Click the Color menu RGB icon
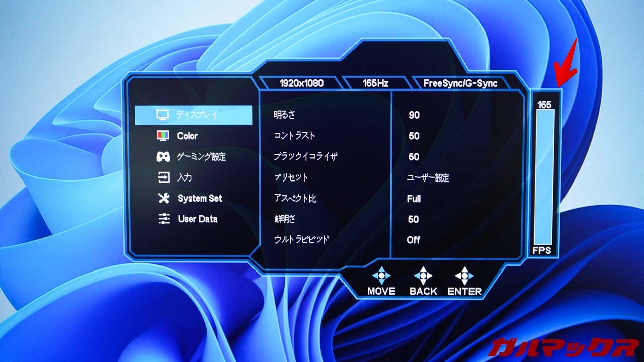 (163, 136)
